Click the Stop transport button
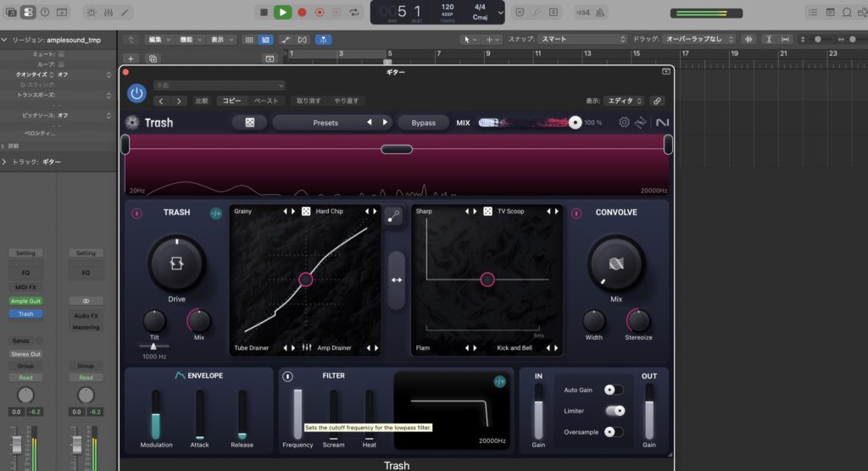The height and width of the screenshot is (471, 868). 264,12
